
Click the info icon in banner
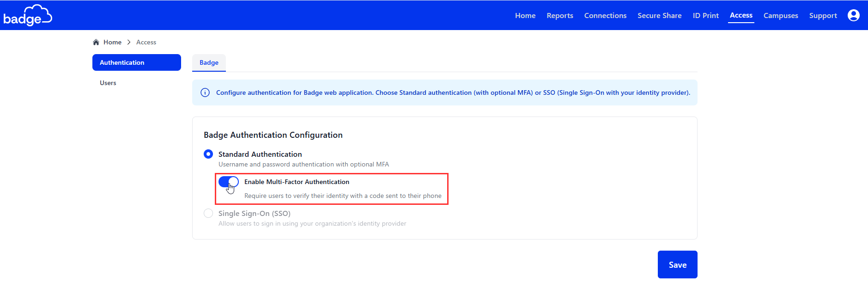(205, 92)
